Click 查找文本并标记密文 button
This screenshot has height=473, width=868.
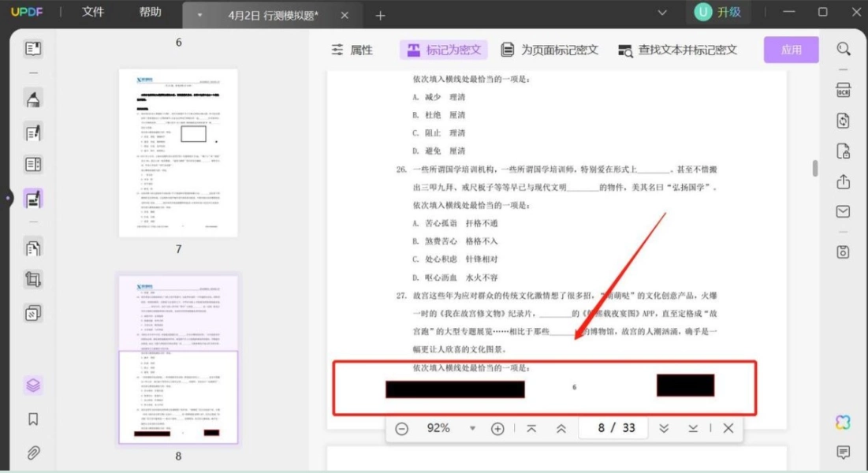point(677,50)
